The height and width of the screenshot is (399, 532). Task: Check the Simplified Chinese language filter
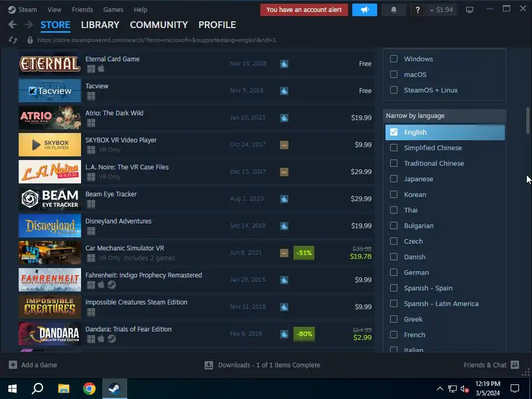pyautogui.click(x=394, y=148)
